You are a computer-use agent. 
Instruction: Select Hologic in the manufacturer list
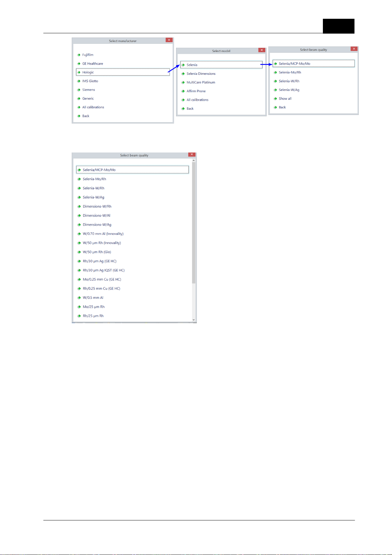(123, 72)
